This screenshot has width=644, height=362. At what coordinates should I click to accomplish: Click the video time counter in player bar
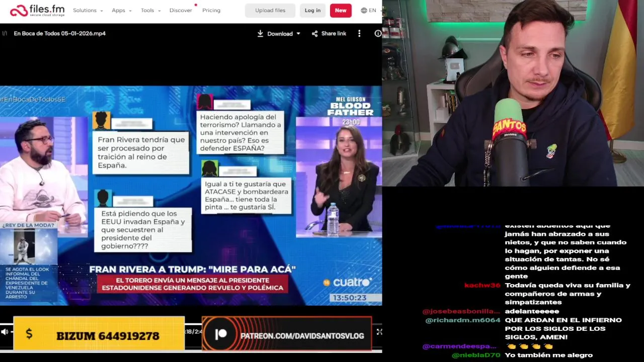[x=193, y=332]
